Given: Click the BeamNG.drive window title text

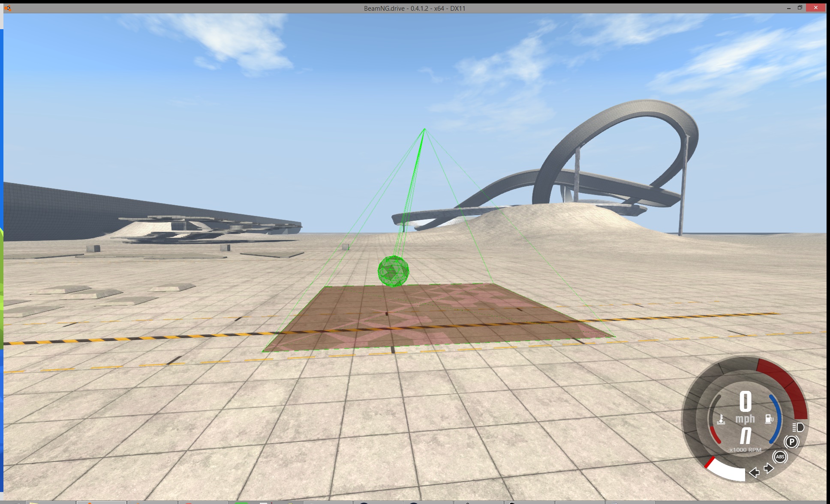Looking at the screenshot, I should coord(415,8).
